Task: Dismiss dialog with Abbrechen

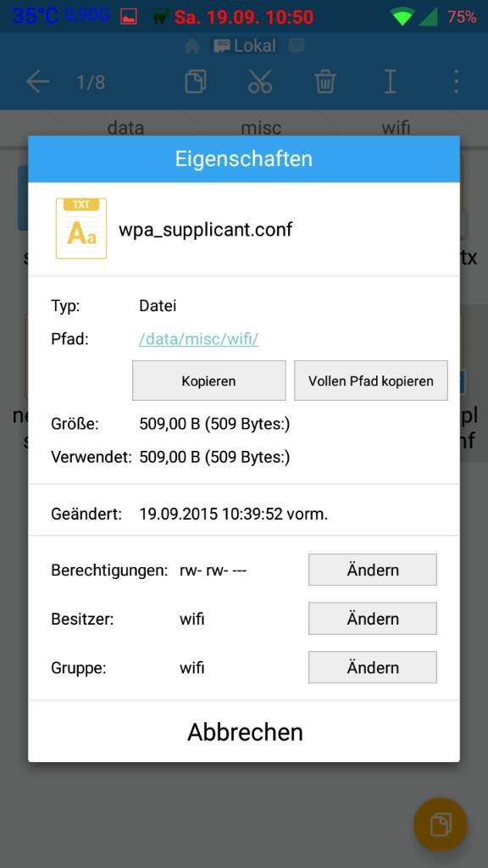Action: [245, 732]
